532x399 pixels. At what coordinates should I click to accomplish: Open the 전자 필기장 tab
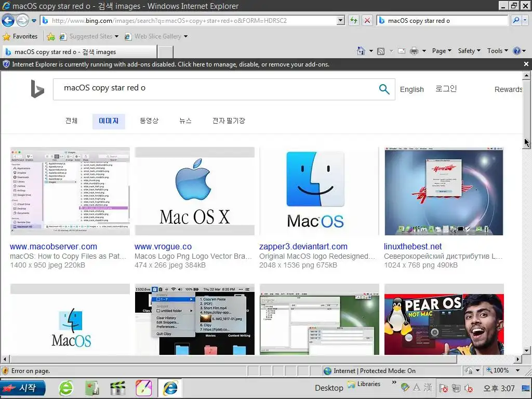[229, 121]
